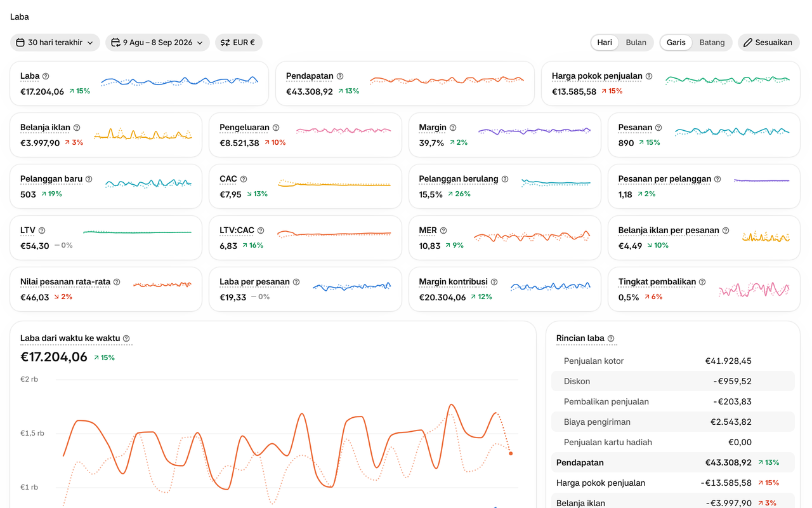Click the Laba page title
The height and width of the screenshot is (508, 812).
20,17
